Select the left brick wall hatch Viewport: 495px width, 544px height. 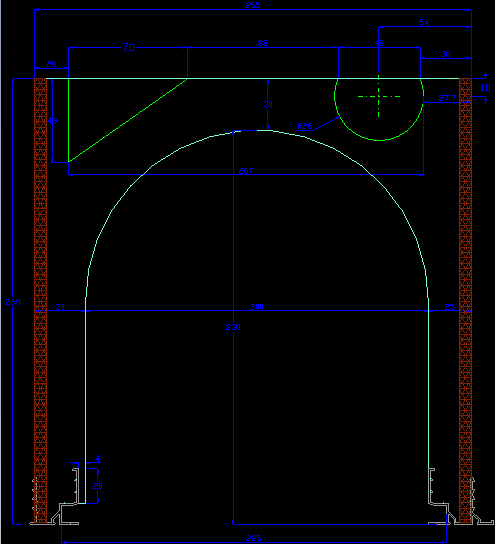(41, 300)
